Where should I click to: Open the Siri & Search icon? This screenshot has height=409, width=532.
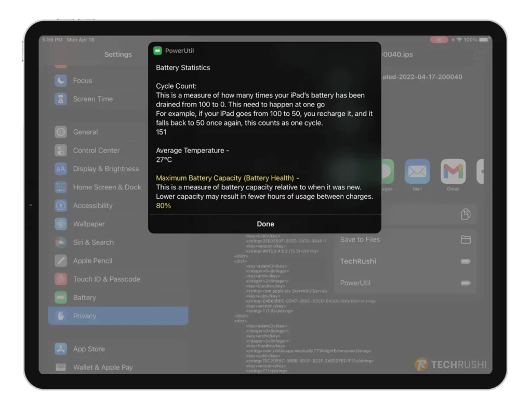(61, 242)
